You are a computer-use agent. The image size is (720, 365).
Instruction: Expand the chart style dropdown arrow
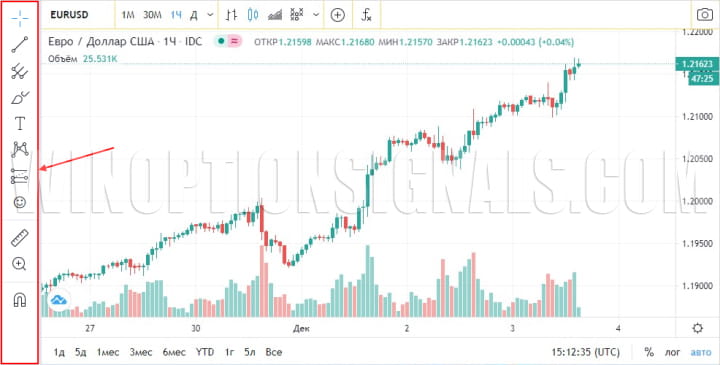[x=316, y=15]
